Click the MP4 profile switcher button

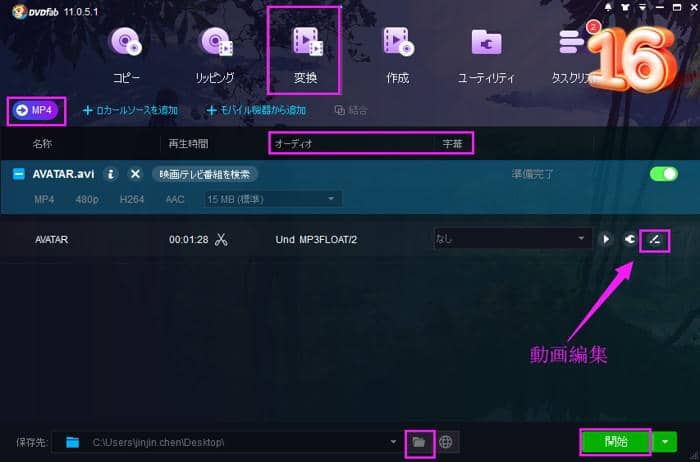point(35,110)
